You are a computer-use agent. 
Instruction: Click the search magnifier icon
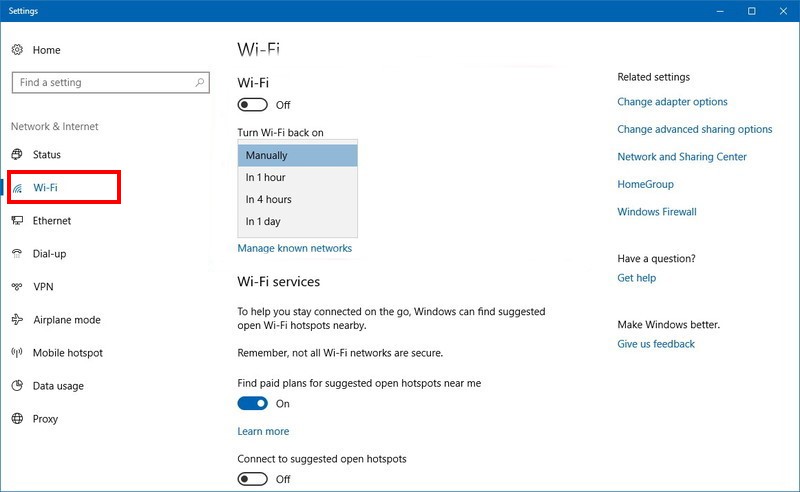point(199,82)
